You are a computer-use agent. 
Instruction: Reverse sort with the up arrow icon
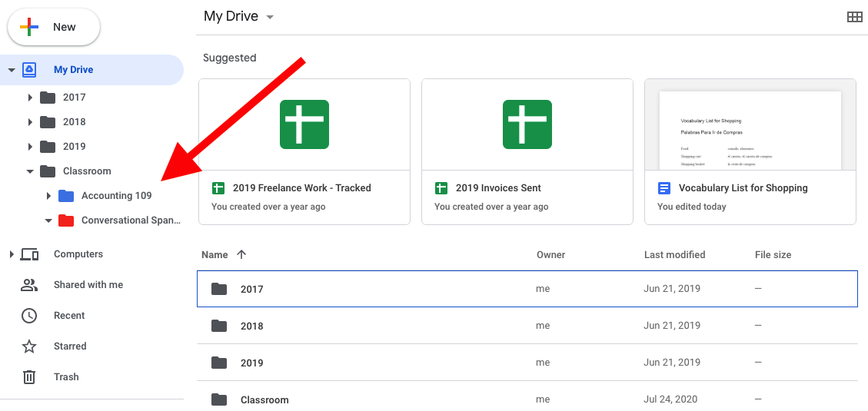[x=241, y=254]
